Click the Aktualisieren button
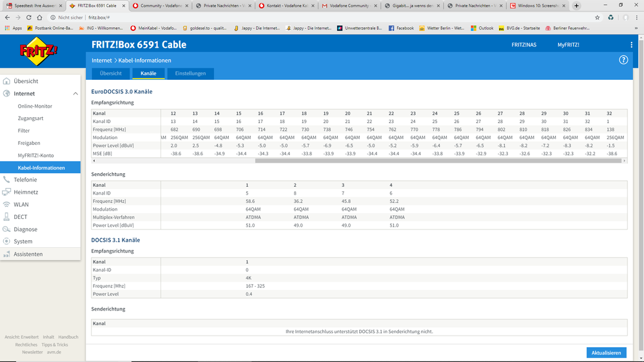This screenshot has width=644, height=362. pos(606,352)
